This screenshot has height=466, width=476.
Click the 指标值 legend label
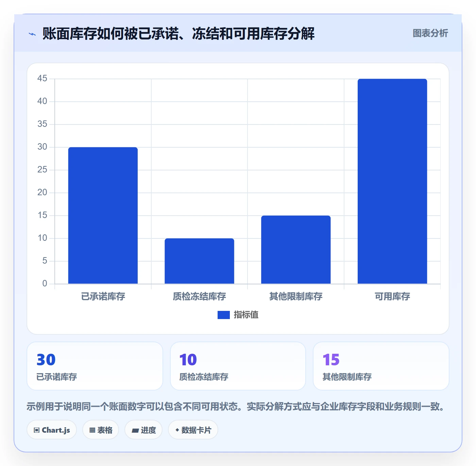coord(246,315)
